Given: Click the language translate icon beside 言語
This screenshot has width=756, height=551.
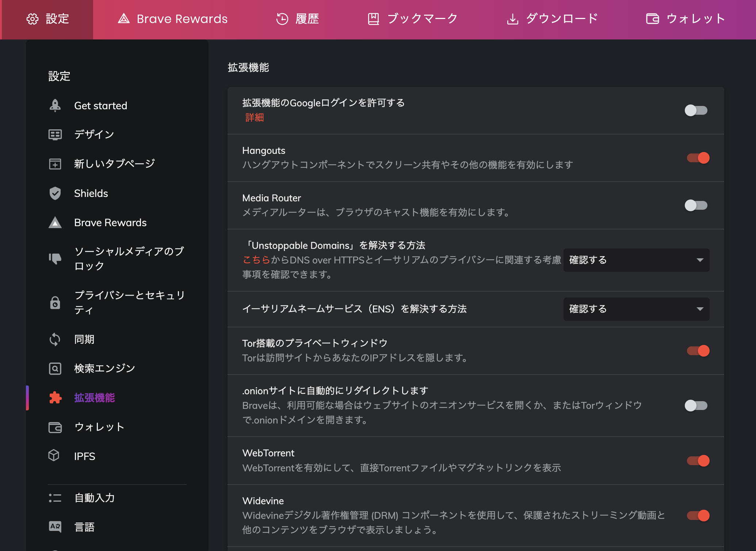Looking at the screenshot, I should click(55, 527).
